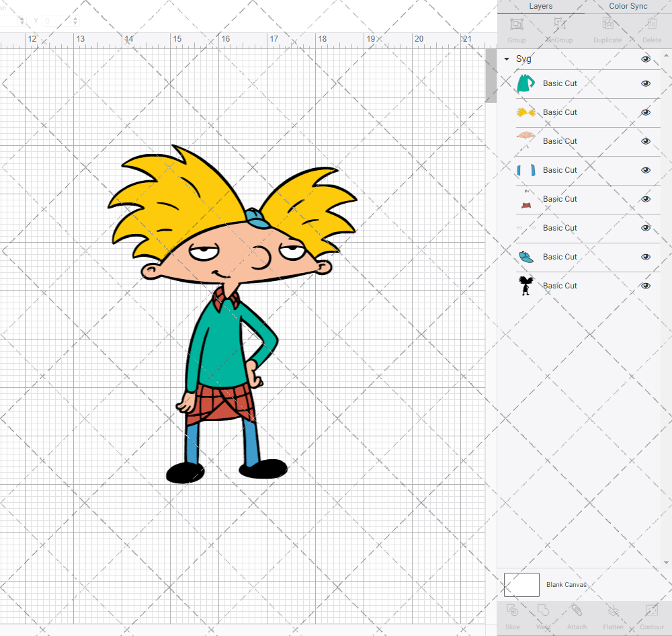Click the character's plaid kilt on canvas
672x636 pixels.
pos(221,404)
